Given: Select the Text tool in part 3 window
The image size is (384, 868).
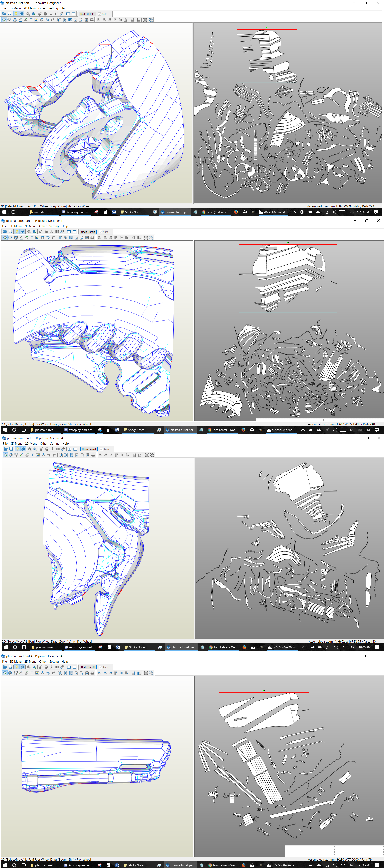Looking at the screenshot, I should [33, 455].
